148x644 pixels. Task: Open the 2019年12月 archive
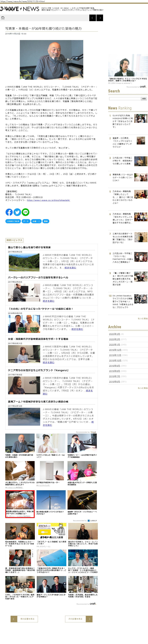tap(115, 350)
